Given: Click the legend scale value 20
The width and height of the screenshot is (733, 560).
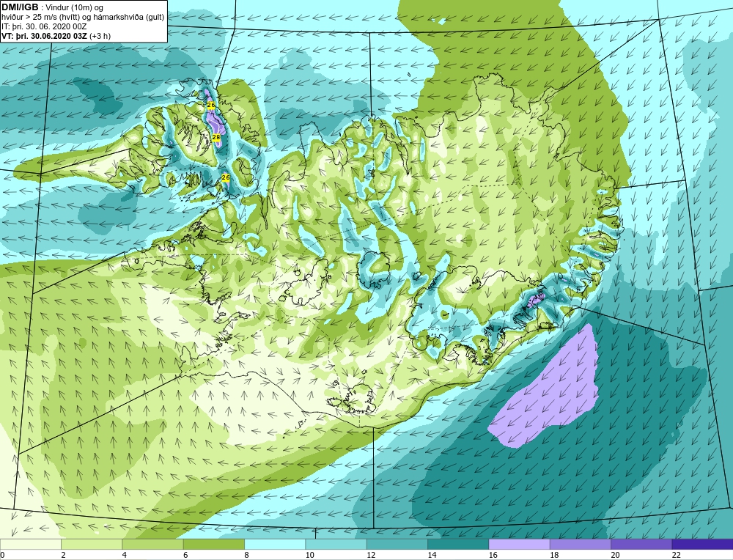Looking at the screenshot, I should [615, 555].
